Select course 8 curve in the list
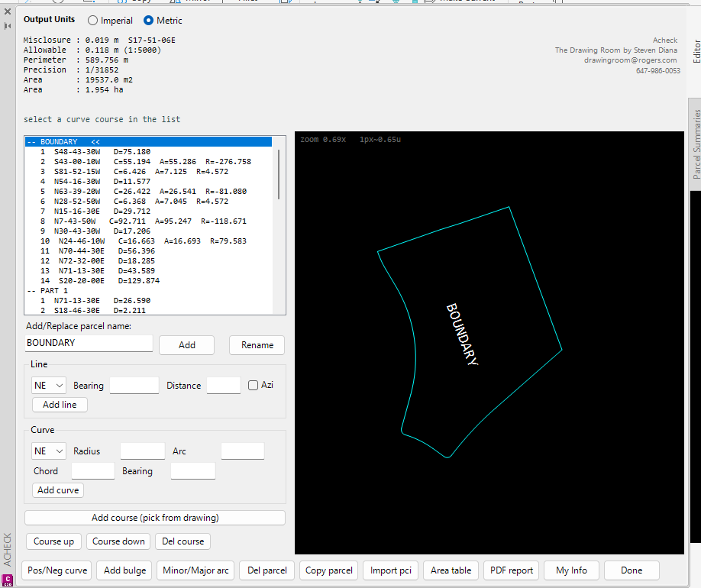Screen dimensions: 701x588 click(148, 221)
